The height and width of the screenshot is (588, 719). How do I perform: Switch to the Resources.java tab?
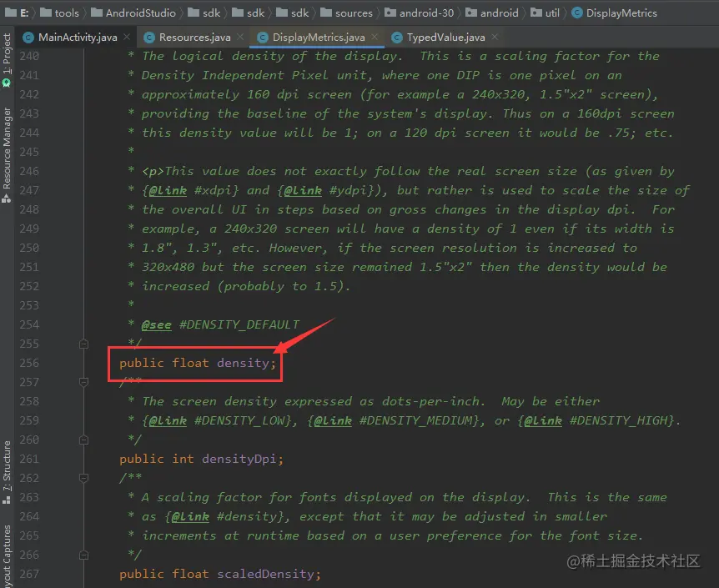[x=194, y=38]
